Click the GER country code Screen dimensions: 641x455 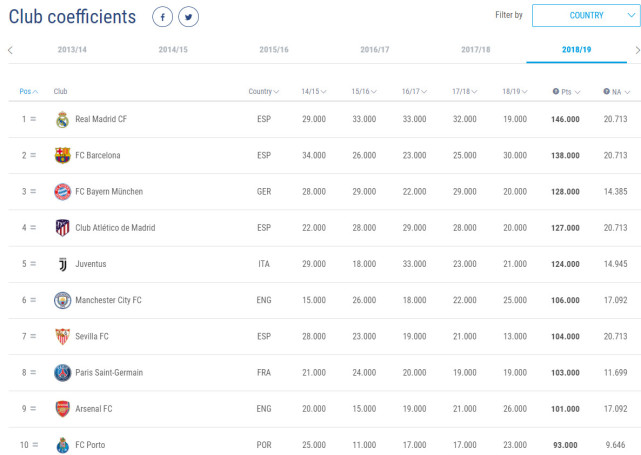pos(264,191)
